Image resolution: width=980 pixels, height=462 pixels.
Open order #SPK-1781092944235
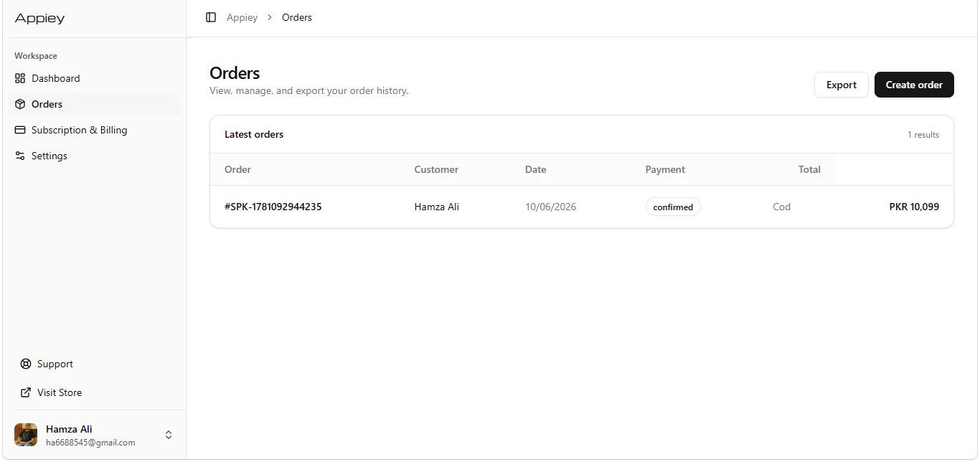(x=273, y=207)
